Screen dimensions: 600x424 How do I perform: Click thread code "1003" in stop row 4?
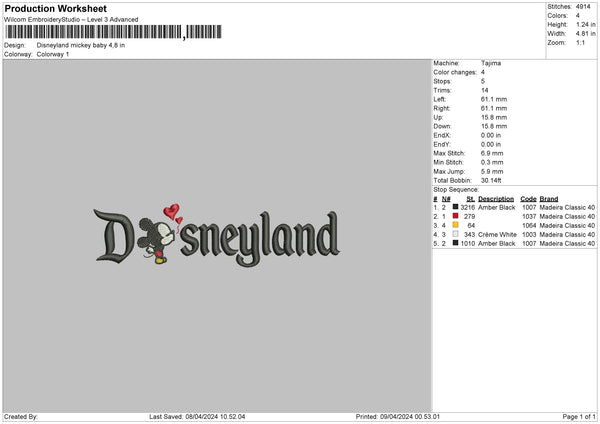click(x=529, y=235)
